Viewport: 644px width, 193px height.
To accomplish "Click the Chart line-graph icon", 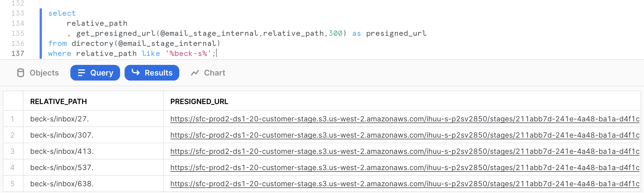I will 195,73.
